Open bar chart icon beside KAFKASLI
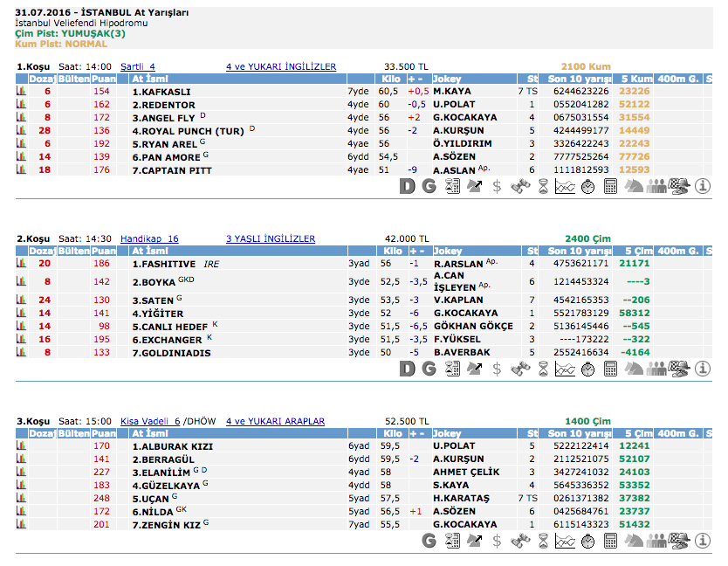 pos(21,91)
